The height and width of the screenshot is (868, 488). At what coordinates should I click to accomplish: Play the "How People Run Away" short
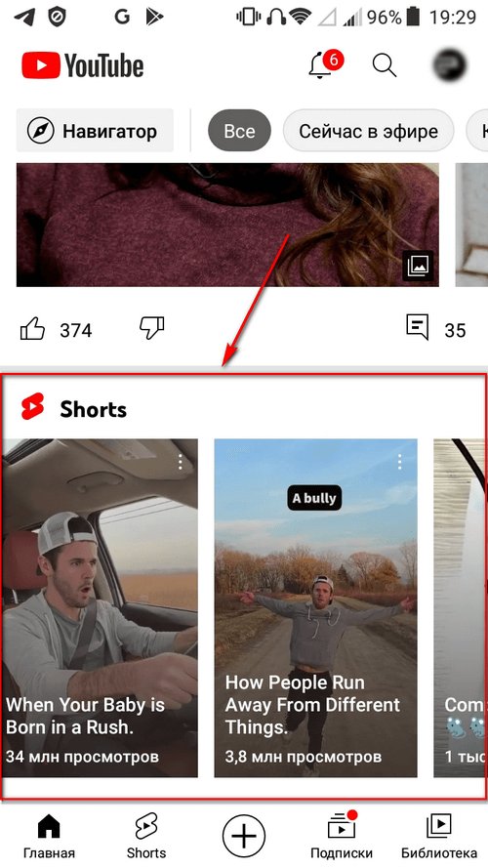pyautogui.click(x=316, y=608)
